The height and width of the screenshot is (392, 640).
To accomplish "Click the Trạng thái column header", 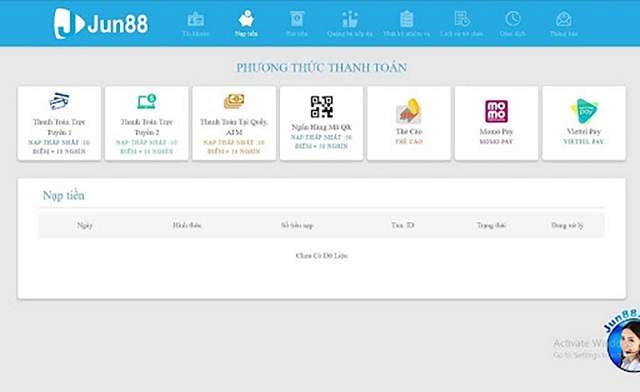I will coord(491,225).
